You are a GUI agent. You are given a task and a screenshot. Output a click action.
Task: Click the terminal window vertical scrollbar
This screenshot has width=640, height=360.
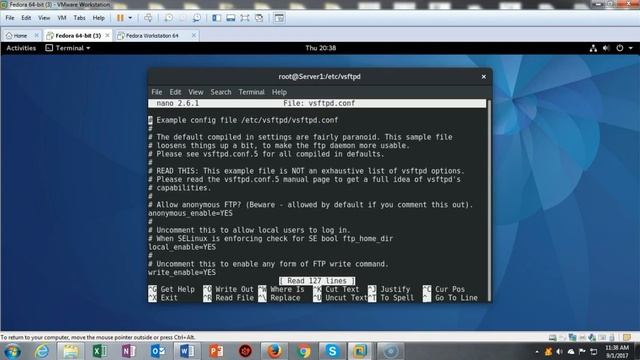[489, 200]
